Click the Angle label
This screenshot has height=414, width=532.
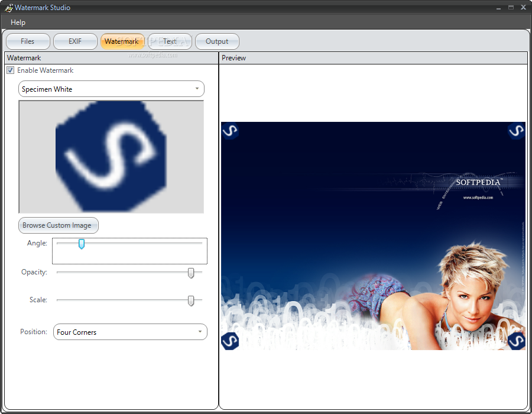37,243
